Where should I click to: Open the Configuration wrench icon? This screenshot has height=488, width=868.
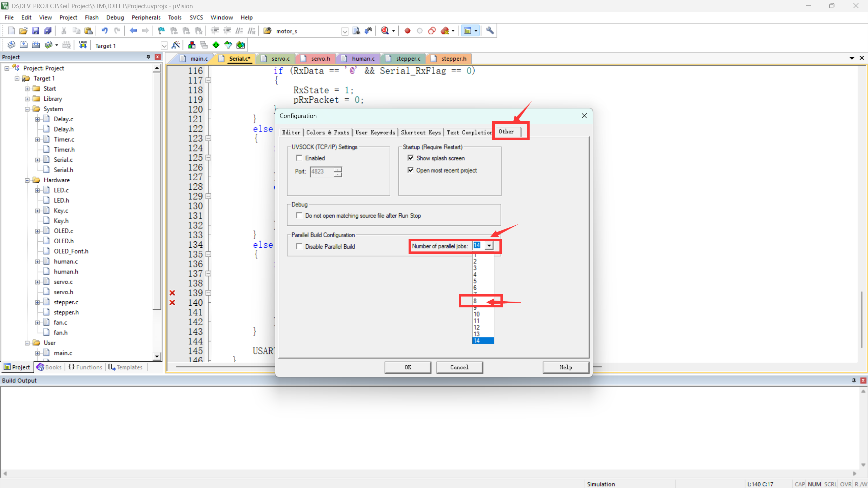(490, 31)
